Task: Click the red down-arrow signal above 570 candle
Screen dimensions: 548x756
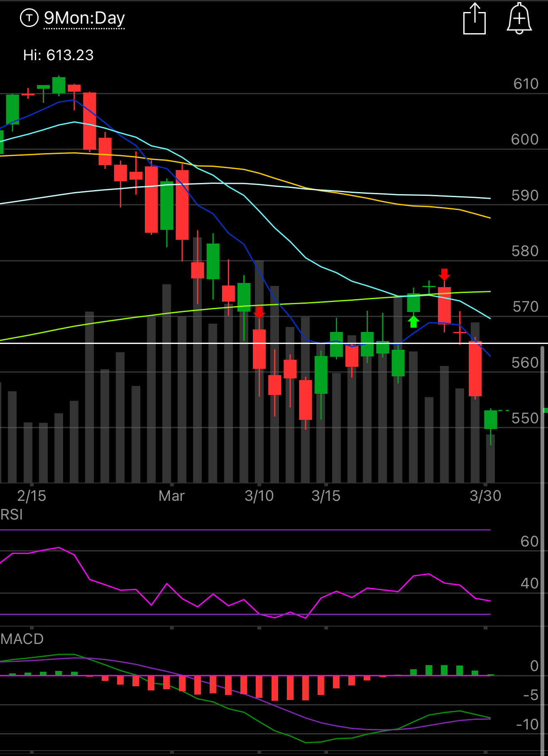Action: point(444,275)
